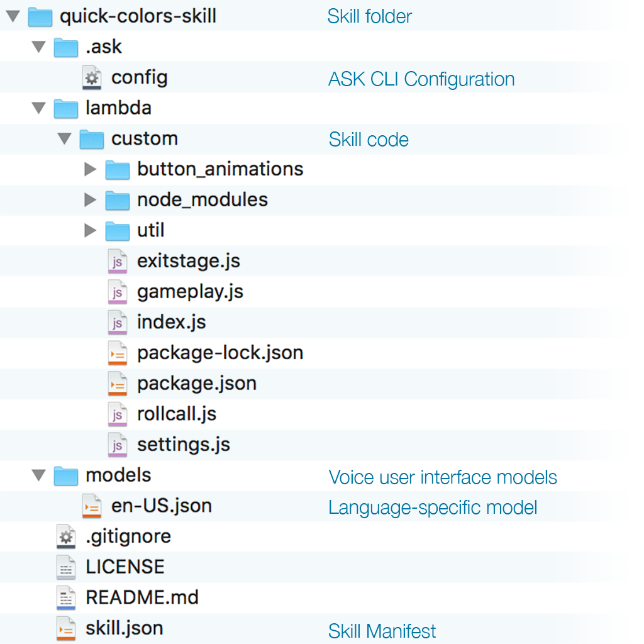Click the skill.json file icon

pyautogui.click(x=66, y=628)
